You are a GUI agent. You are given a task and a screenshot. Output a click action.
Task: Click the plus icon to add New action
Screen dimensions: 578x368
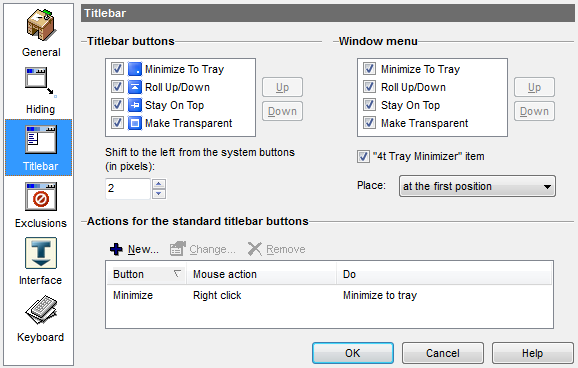click(116, 249)
